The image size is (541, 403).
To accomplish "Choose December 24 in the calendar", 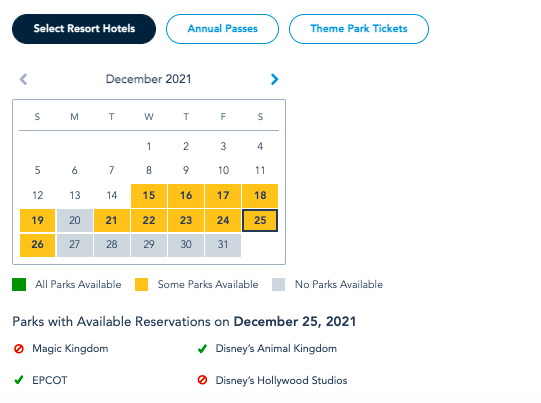I will [223, 220].
